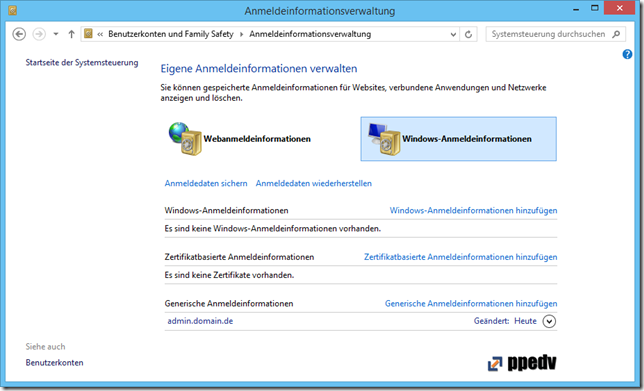
Task: Click Windows-Anmeldeinformationen hinzufügen link
Action: pyautogui.click(x=473, y=210)
